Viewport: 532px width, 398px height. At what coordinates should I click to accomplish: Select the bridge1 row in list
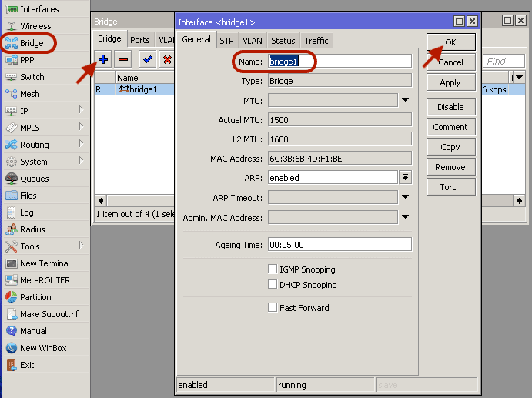pyautogui.click(x=135, y=89)
